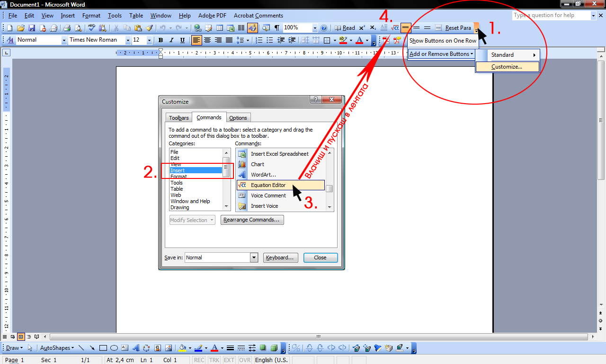Click Show Buttons on One Row
606x364 pixels.
pyautogui.click(x=443, y=41)
